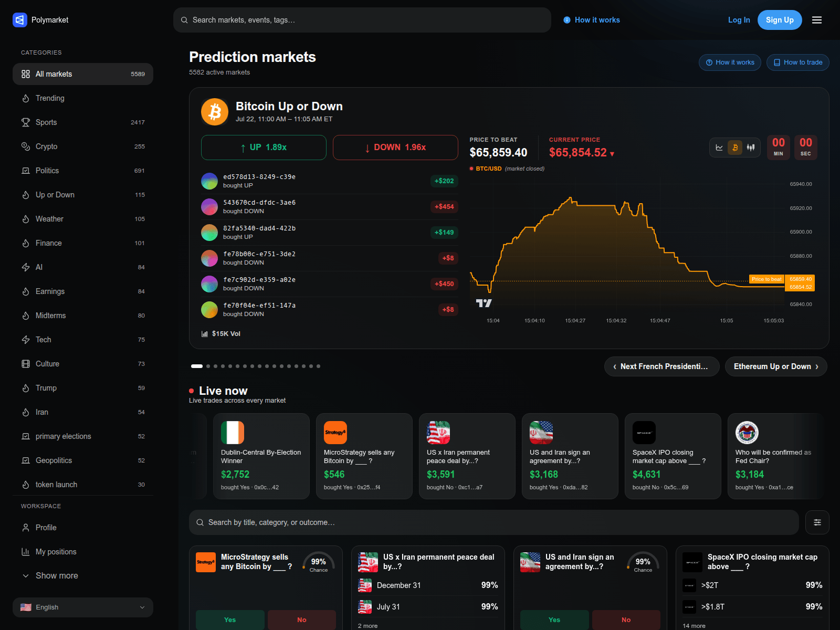This screenshot has width=840, height=630.
Task: Open US and Iran sign an agreement live card
Action: coord(570,456)
